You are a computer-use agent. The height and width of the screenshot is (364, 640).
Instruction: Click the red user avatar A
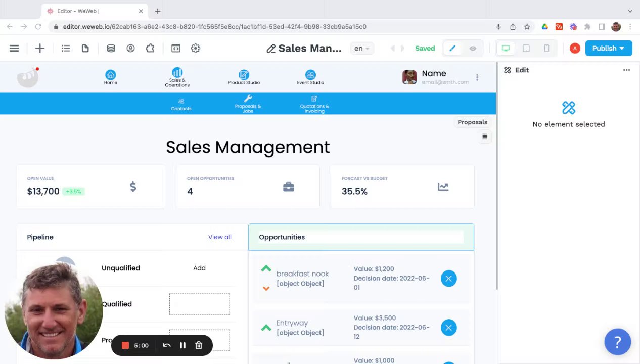point(575,49)
